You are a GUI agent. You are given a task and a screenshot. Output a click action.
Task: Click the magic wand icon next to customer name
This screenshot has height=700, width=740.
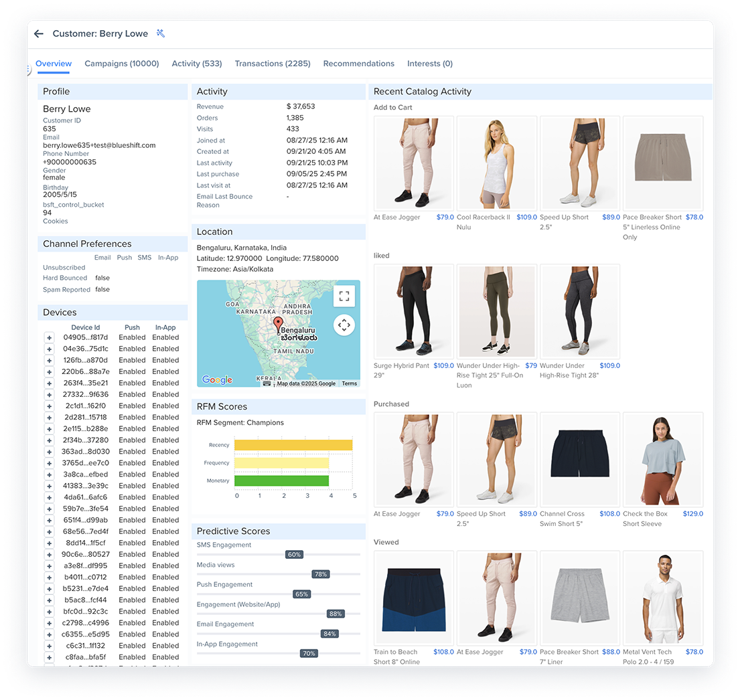coord(160,33)
